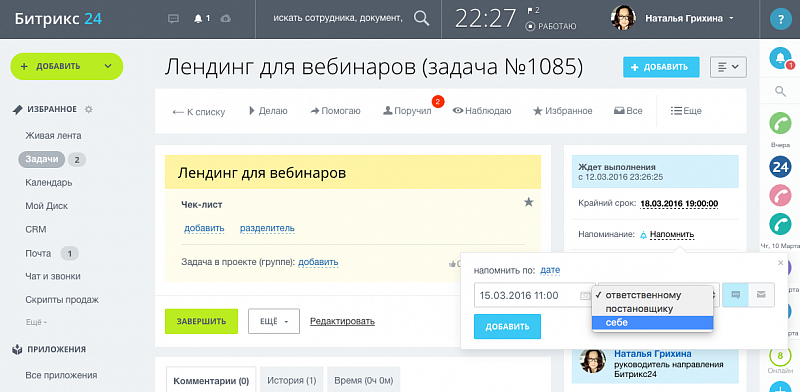
Task: Click reminder date field 15.03.2016 11:00
Action: pos(534,295)
